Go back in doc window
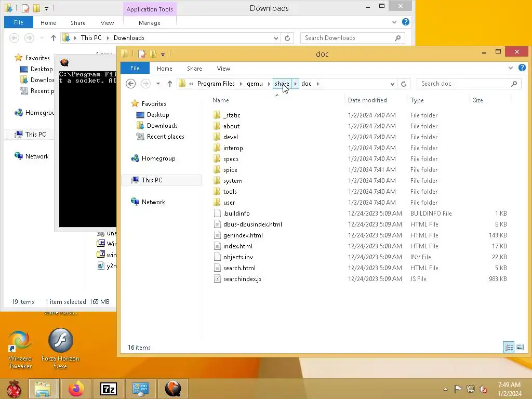532x399 pixels. point(130,84)
